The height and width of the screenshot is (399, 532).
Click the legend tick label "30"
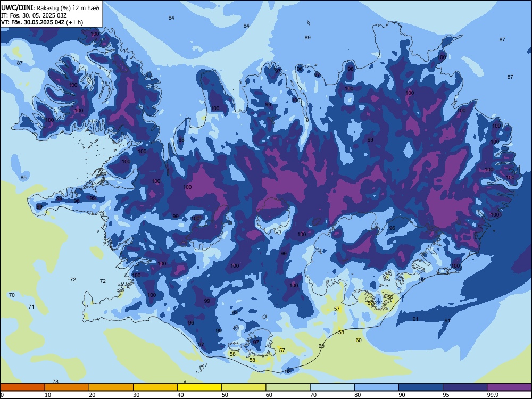click(x=136, y=395)
